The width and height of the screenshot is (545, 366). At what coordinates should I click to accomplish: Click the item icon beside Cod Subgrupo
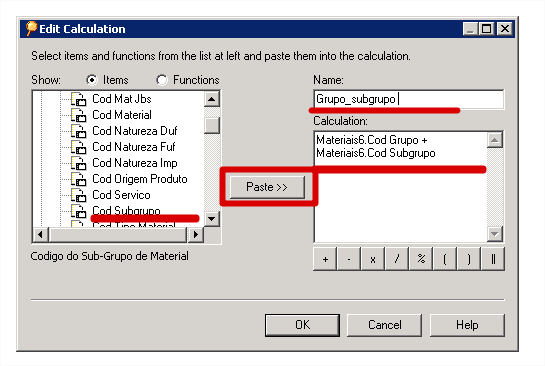pyautogui.click(x=79, y=211)
